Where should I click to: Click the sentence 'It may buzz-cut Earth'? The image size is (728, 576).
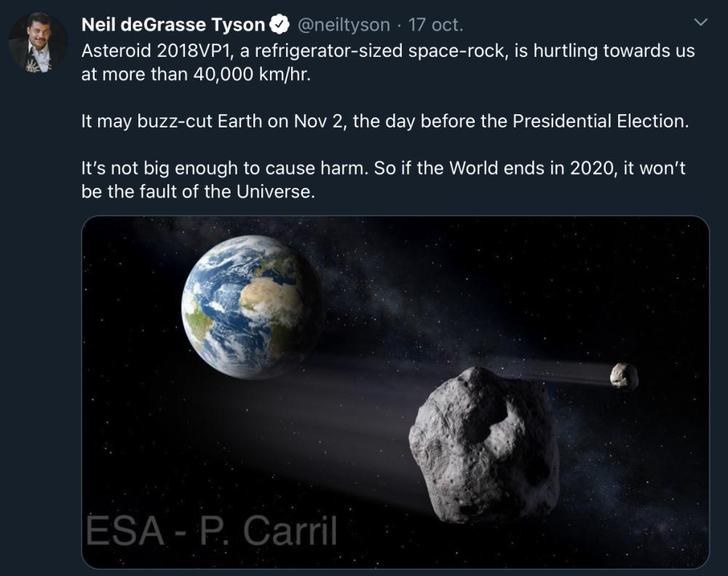coord(384,121)
